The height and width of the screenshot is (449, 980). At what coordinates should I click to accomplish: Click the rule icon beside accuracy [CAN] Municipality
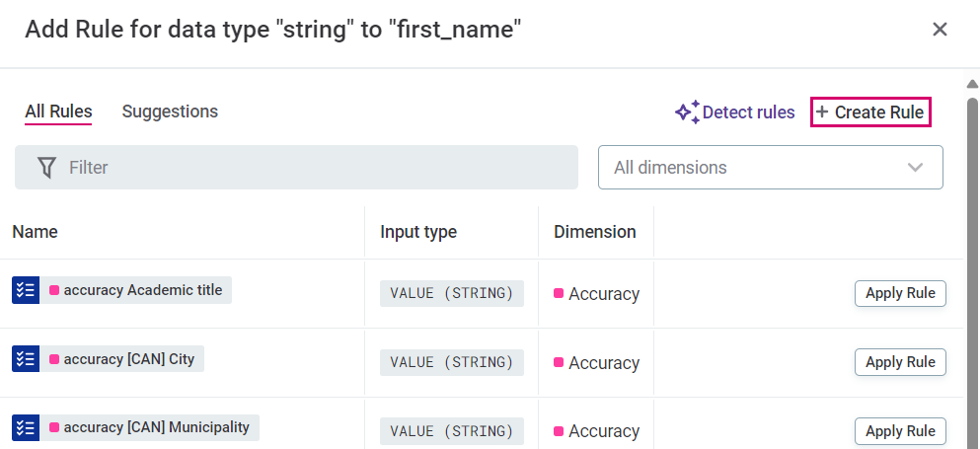coord(26,427)
